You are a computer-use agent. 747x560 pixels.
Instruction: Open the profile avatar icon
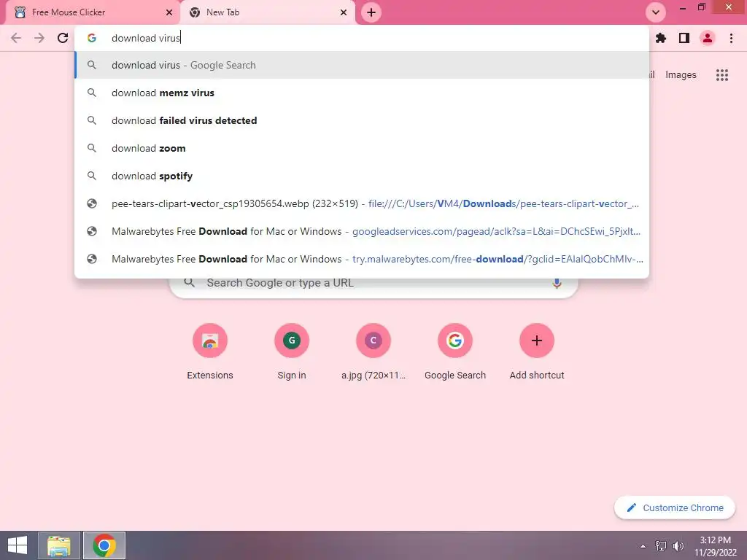tap(708, 38)
